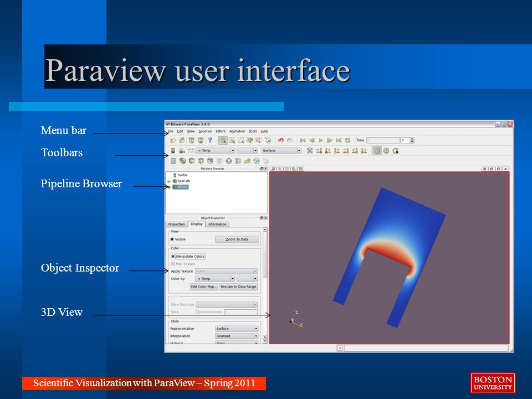
Task: Toggle eye icon for heat.vtk
Action: (168, 181)
